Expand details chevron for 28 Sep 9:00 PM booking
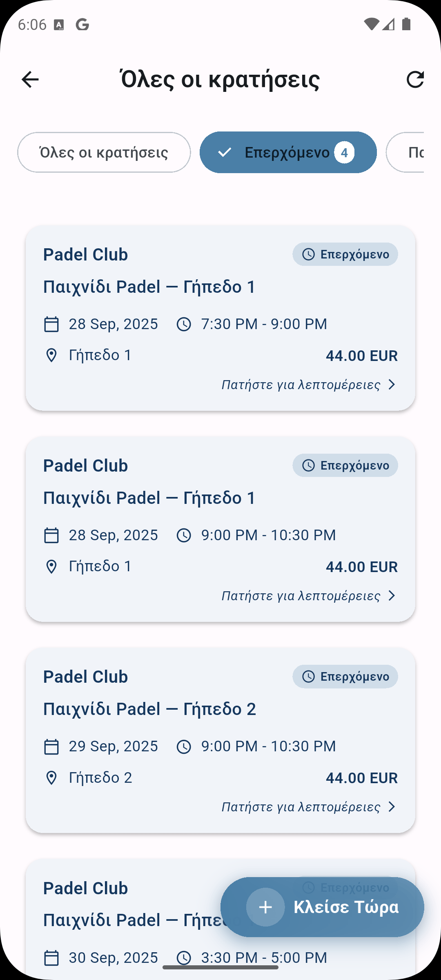Viewport: 441px width, 980px height. 392,596
